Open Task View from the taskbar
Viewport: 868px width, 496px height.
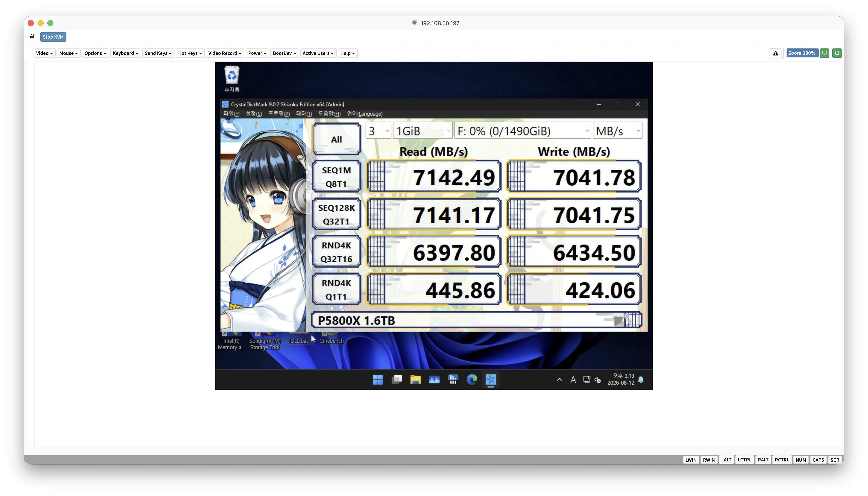(396, 379)
